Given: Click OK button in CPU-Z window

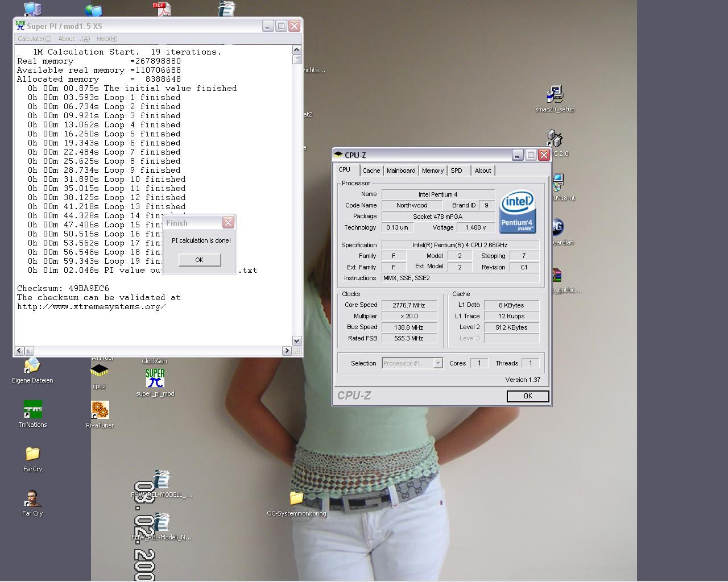Looking at the screenshot, I should coord(528,396).
